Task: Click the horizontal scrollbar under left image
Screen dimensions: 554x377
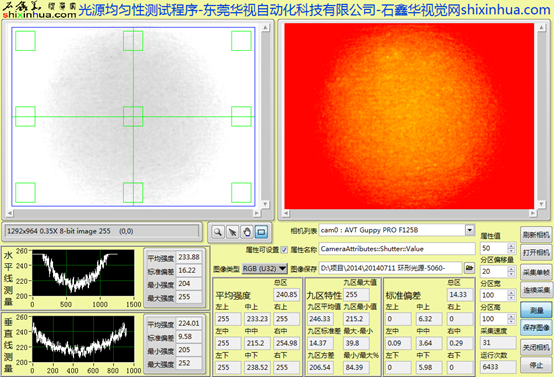Action: [133, 213]
